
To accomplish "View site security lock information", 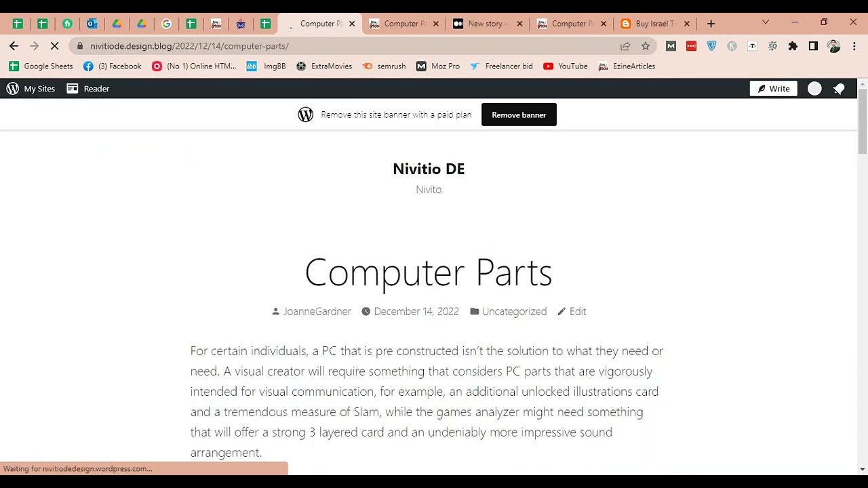I will coord(80,46).
